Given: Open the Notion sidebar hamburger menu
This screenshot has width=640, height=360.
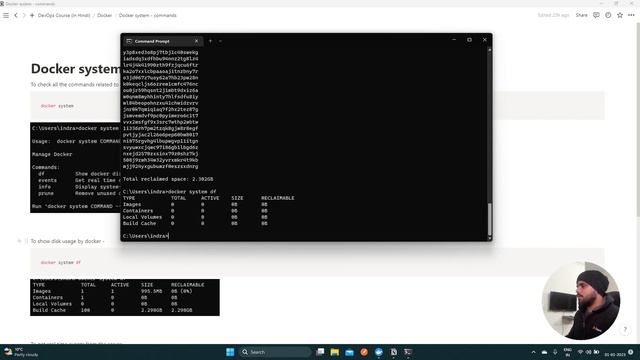Looking at the screenshot, I should point(6,15).
